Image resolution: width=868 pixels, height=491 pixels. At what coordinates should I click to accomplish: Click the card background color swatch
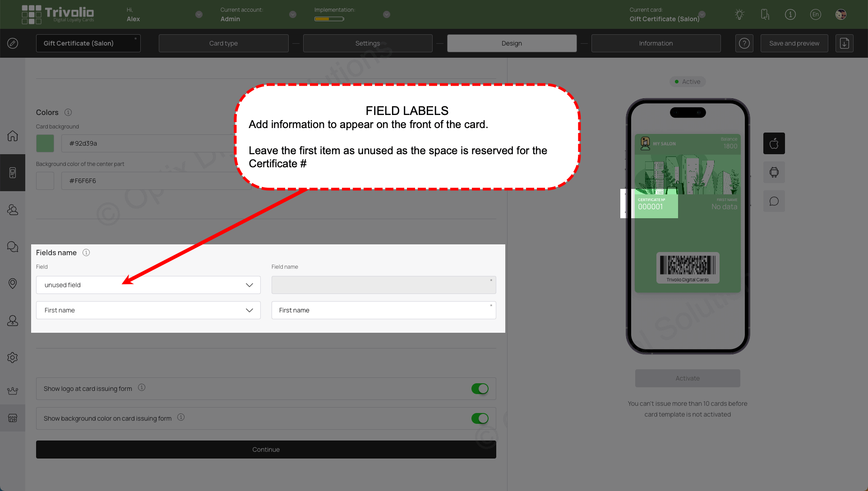[45, 143]
